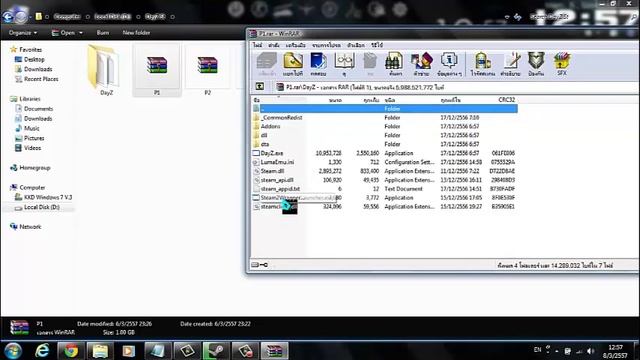The image size is (640, 360).
Task: Click the Test archive icon in WinRAR
Action: 318,64
